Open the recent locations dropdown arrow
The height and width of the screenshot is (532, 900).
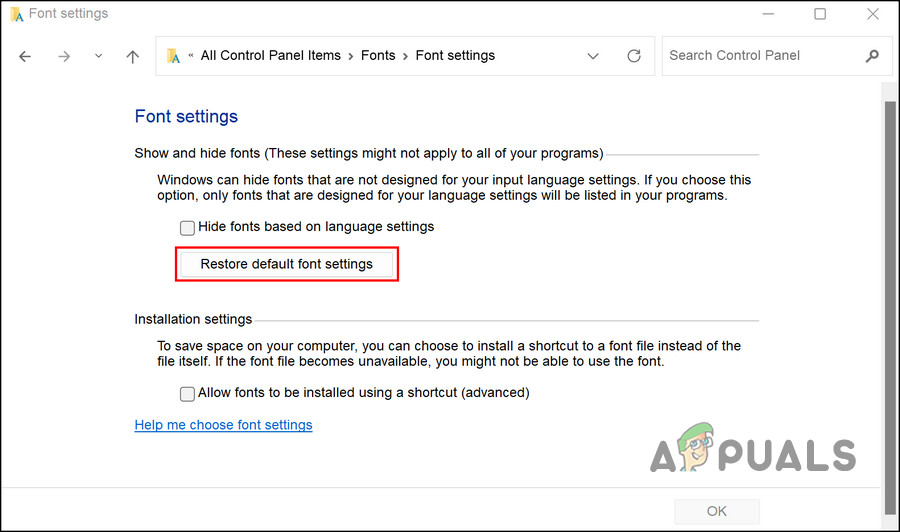pyautogui.click(x=98, y=56)
